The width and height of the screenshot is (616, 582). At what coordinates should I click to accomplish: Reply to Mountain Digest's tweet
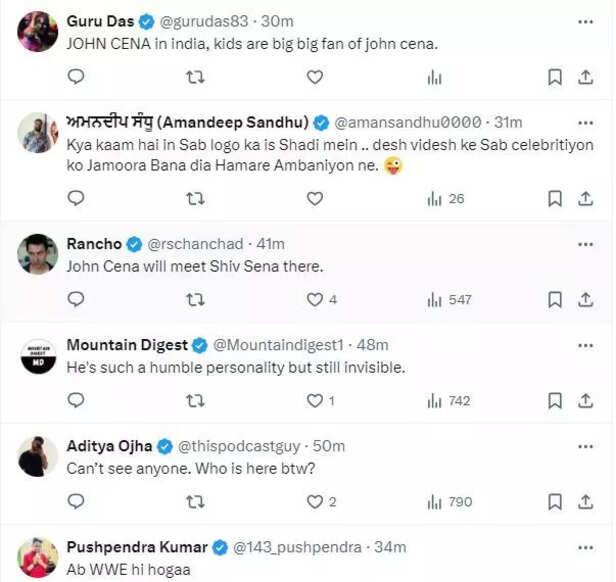pos(76,400)
